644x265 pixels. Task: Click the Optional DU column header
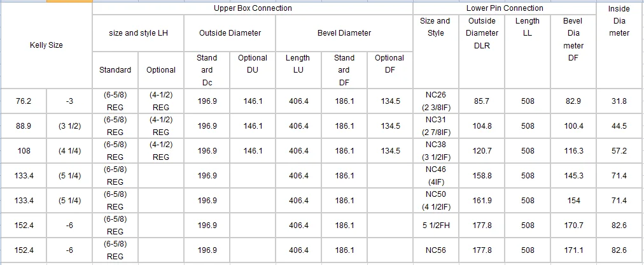click(253, 69)
